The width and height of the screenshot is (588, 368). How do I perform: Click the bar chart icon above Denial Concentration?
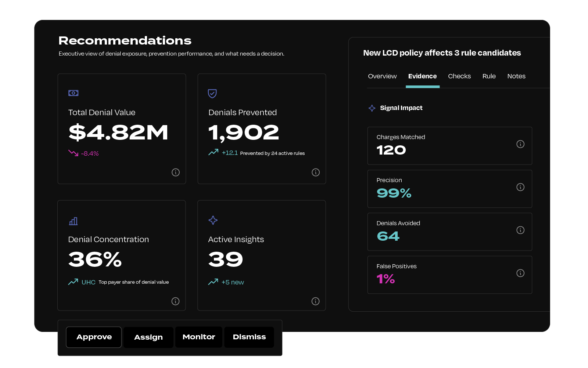pyautogui.click(x=73, y=221)
